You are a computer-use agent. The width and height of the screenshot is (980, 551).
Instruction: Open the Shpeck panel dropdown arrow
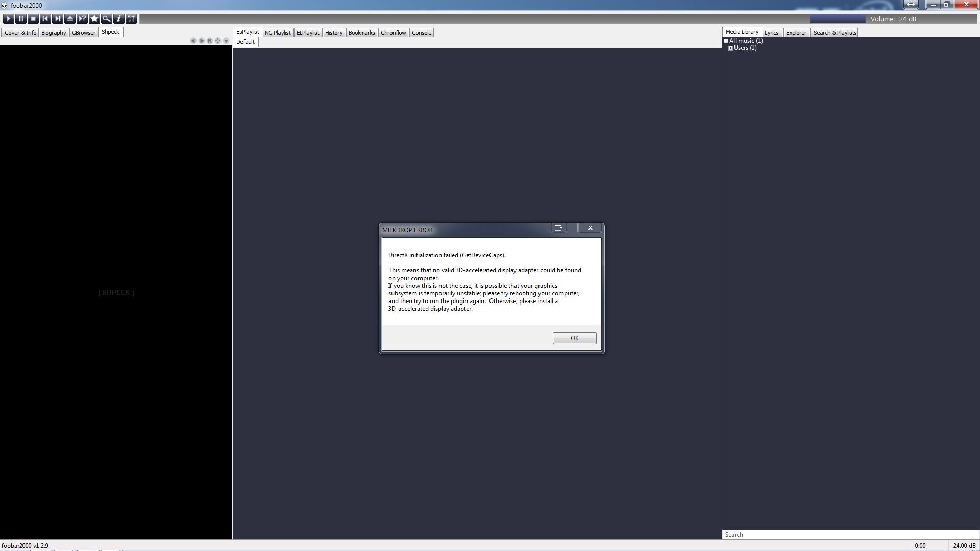[x=226, y=41]
